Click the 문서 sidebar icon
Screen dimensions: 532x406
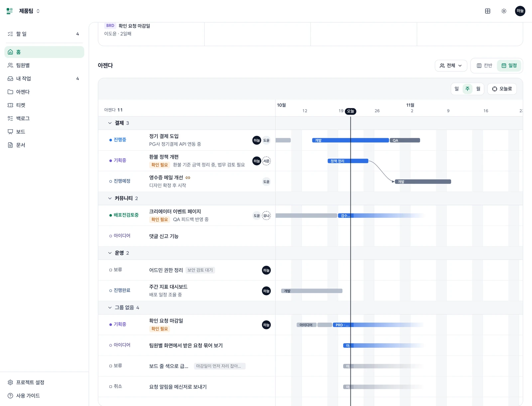coord(10,145)
